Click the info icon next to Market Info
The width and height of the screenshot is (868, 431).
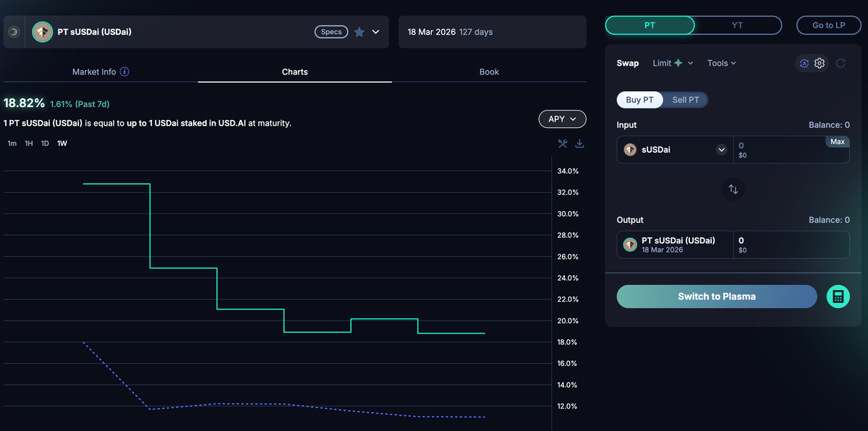[x=124, y=72]
